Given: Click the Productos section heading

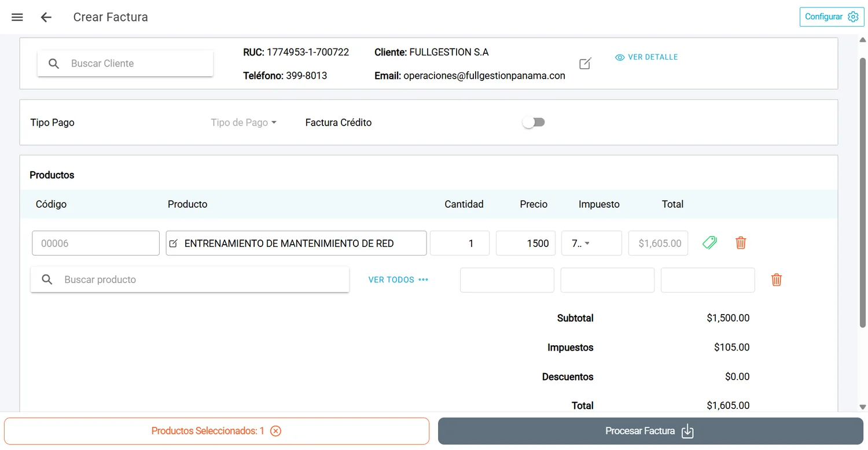Looking at the screenshot, I should [x=52, y=175].
